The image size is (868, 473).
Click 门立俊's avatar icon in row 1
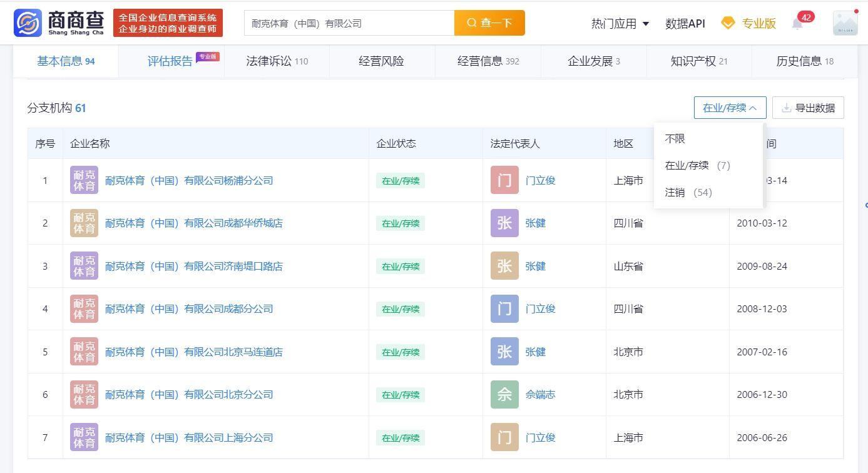click(504, 180)
